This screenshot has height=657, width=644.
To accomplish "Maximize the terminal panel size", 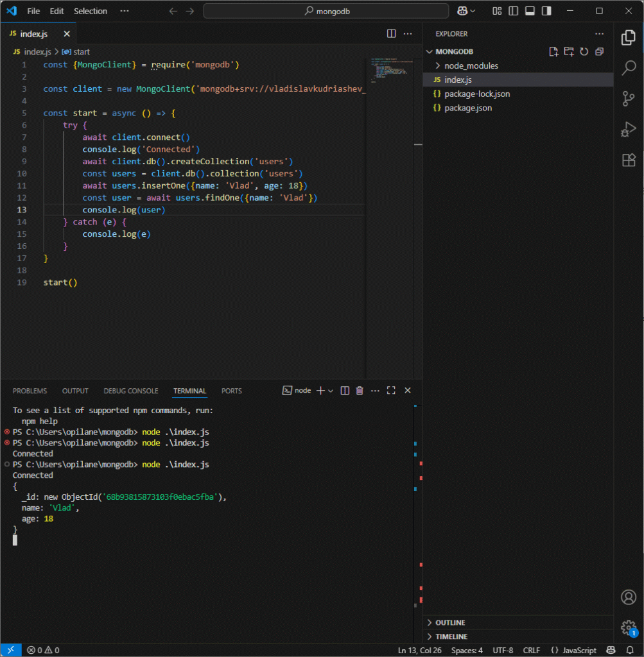I will coord(390,391).
